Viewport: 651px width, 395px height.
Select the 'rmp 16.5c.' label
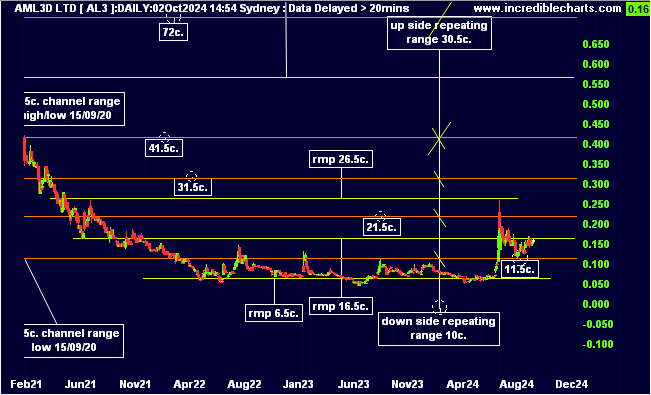click(x=341, y=306)
